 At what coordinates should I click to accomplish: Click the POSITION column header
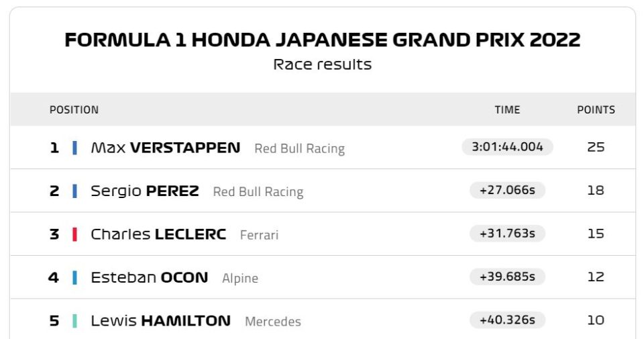tap(74, 109)
